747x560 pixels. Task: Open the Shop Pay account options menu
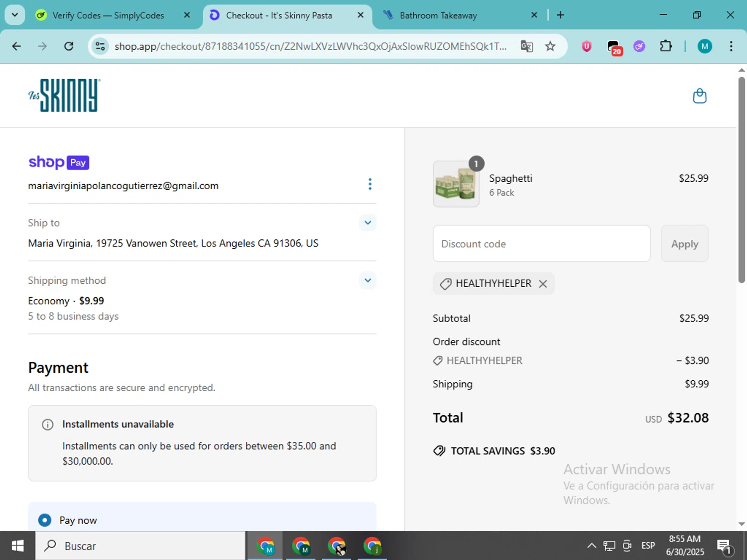tap(370, 184)
